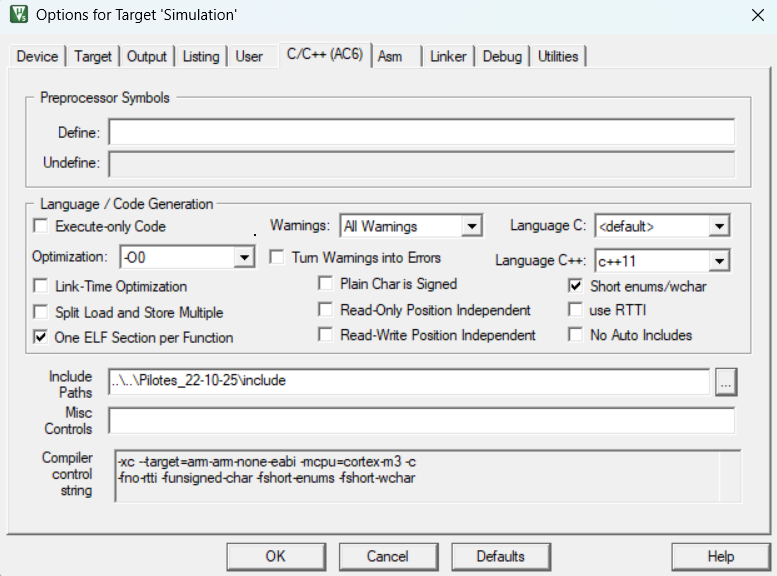Click the Defaults button
The image size is (777, 576).
tap(501, 556)
